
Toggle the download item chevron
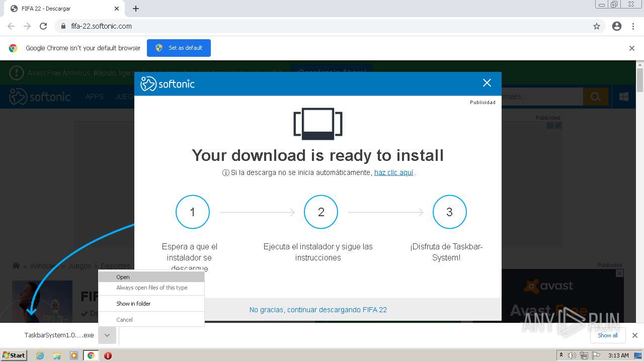click(107, 335)
